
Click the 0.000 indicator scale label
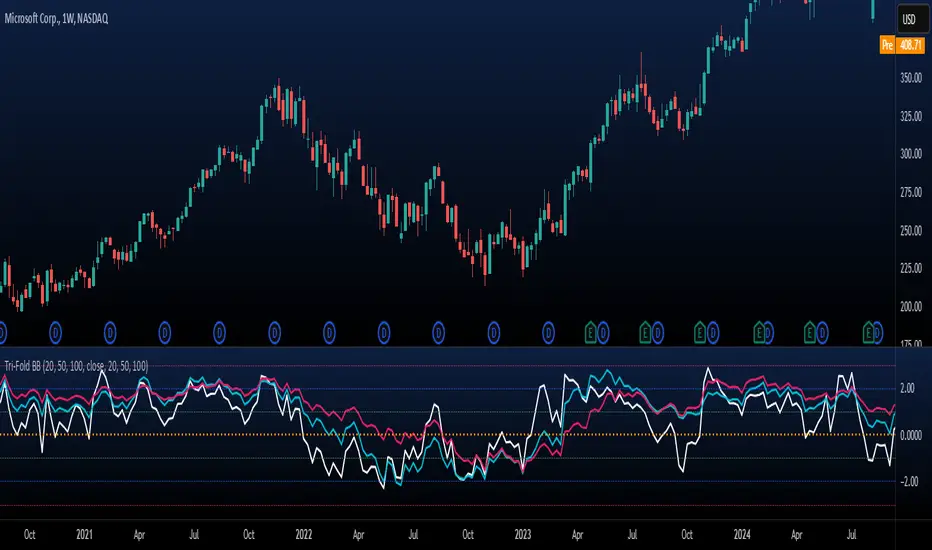tap(911, 435)
